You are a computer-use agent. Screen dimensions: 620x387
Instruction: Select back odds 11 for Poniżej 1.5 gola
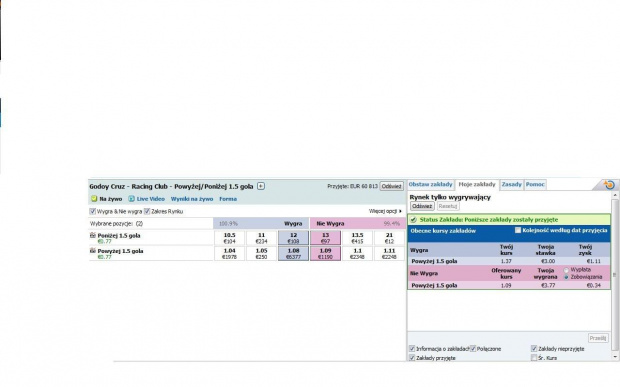click(261, 238)
